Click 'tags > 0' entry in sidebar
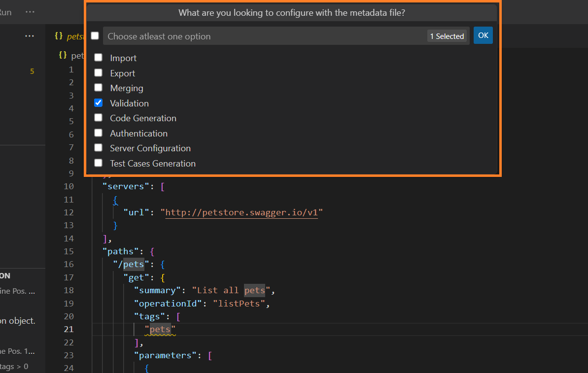The image size is (588, 373). [x=14, y=366]
